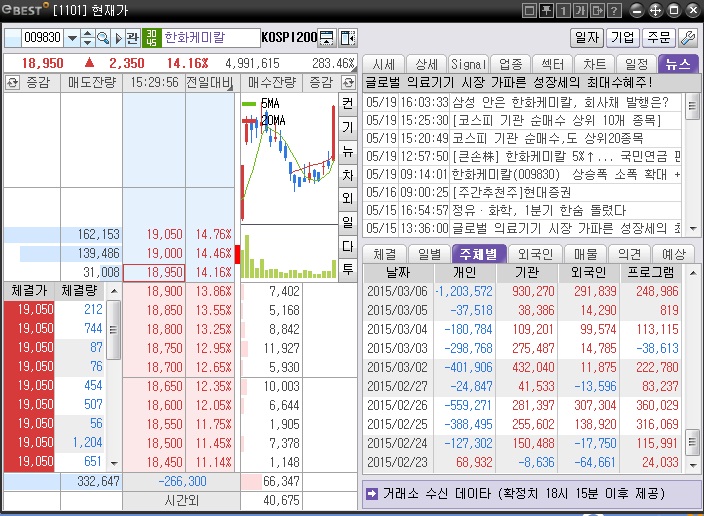
Task: Switch to the 섹터 tab
Action: (552, 65)
